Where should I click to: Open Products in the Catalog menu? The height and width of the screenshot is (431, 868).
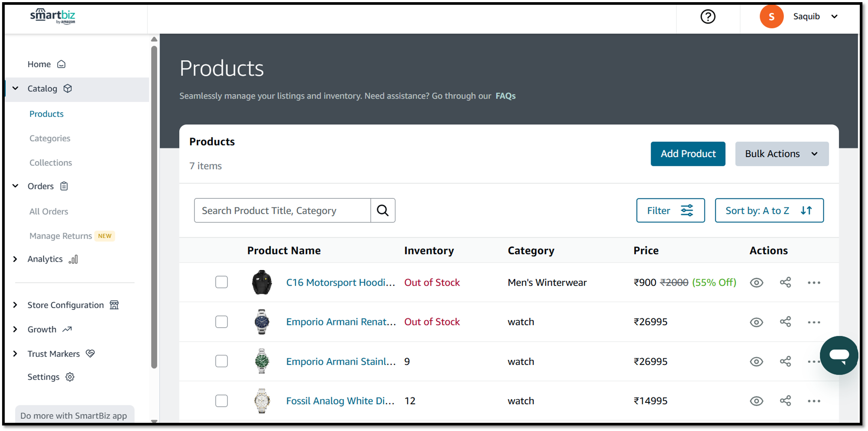point(46,114)
